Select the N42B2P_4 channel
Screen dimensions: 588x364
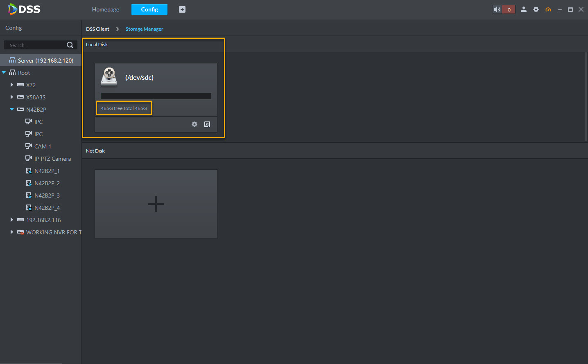pos(47,208)
